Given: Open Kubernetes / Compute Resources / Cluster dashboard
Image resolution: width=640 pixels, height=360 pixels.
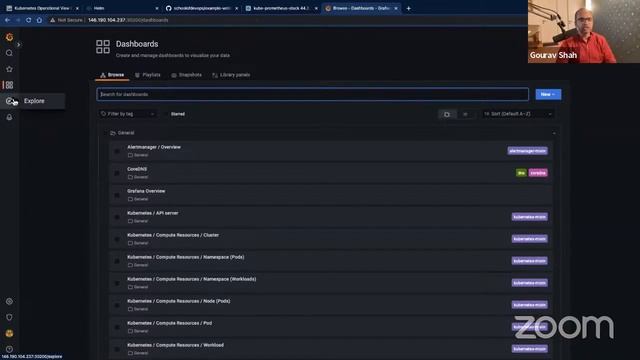Looking at the screenshot, I should pos(173,235).
